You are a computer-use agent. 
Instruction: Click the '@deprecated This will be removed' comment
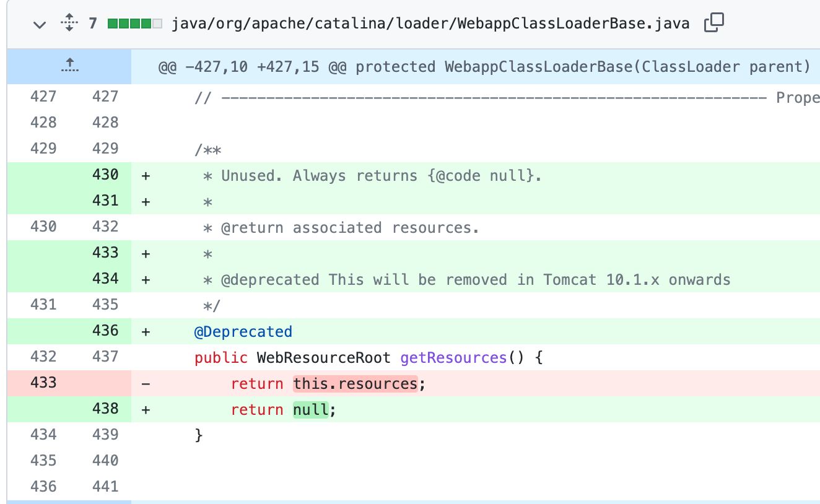(467, 279)
